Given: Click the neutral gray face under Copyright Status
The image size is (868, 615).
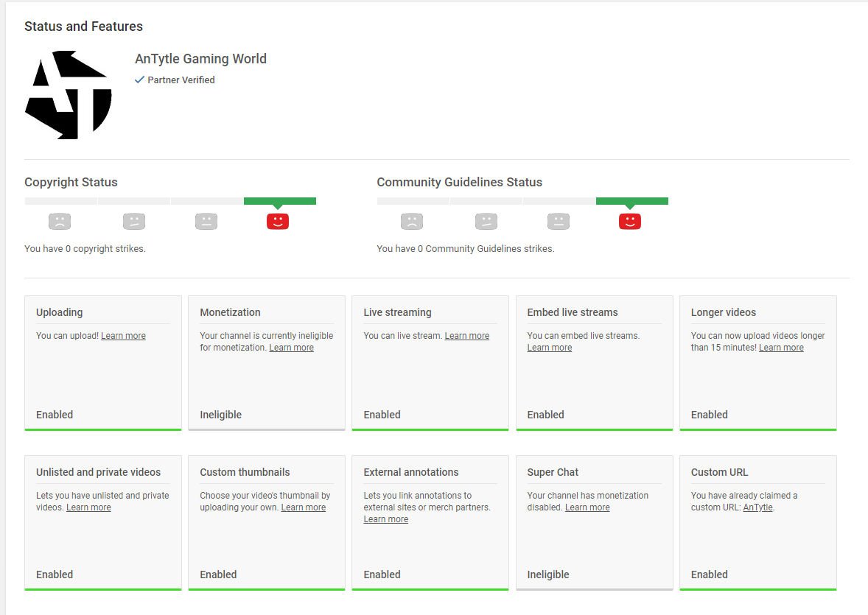Looking at the screenshot, I should point(206,222).
